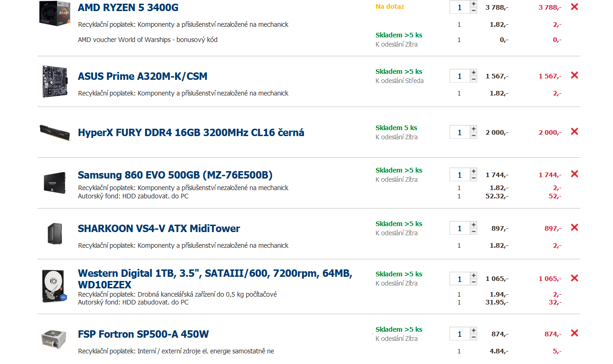Click the 4.84,- recycling fee for FSP Fortron
Screen dimensions: 613x364
499,351
